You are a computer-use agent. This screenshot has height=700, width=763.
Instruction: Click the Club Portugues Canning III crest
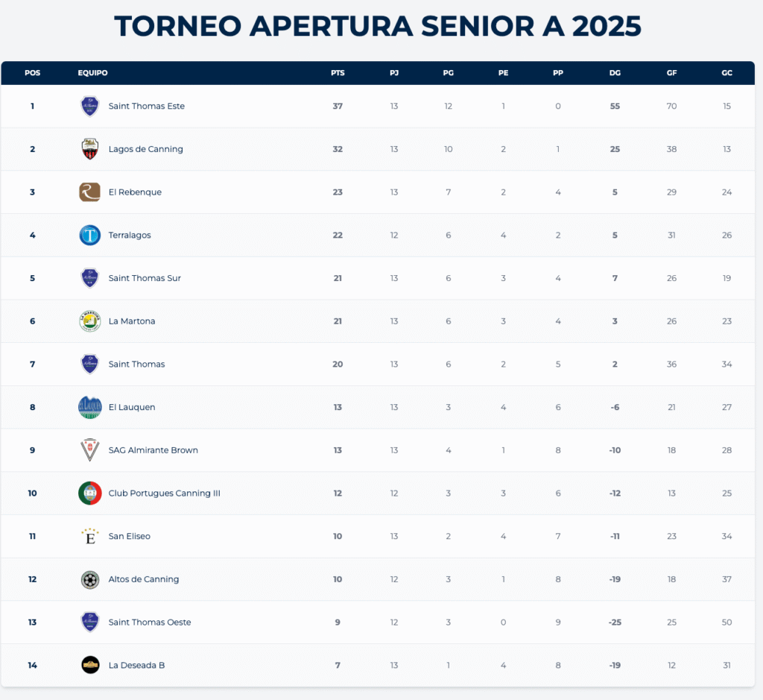pyautogui.click(x=90, y=494)
